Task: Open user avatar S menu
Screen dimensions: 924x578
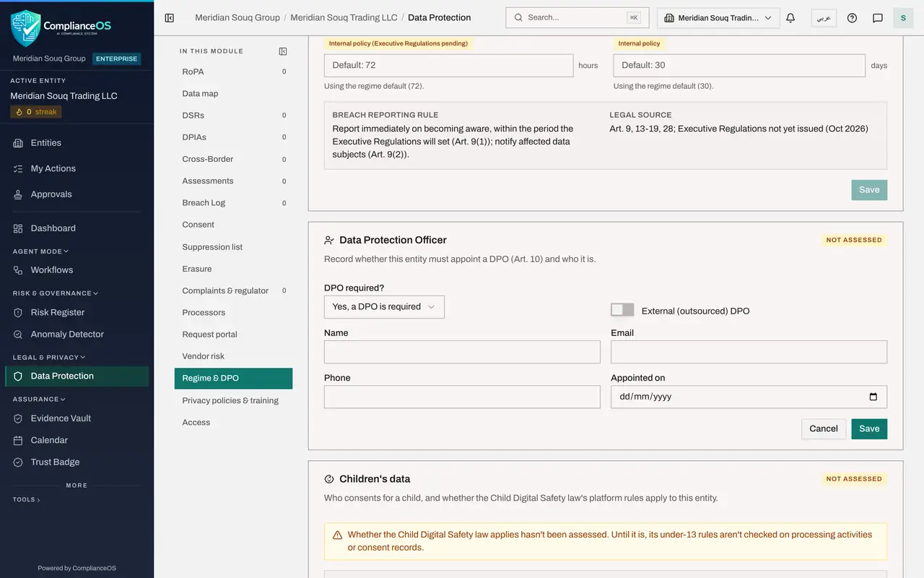Action: [903, 18]
